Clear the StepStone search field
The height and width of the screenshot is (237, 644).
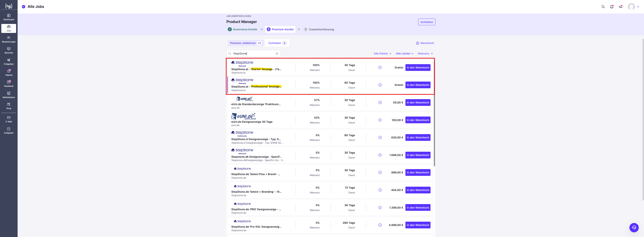pyautogui.click(x=277, y=54)
